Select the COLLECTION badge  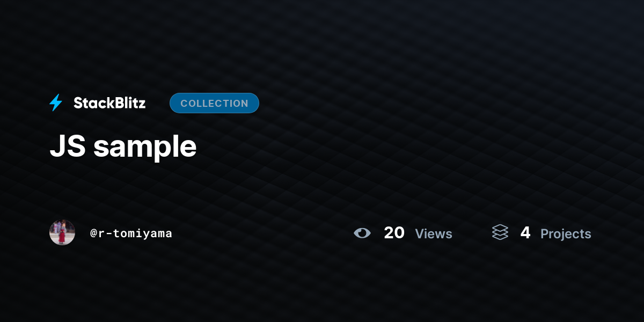click(214, 103)
